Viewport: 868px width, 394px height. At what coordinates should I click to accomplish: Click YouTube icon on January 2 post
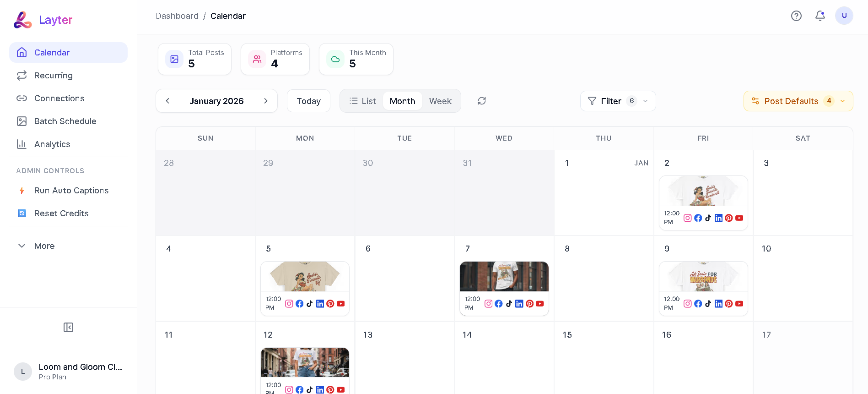(x=739, y=218)
